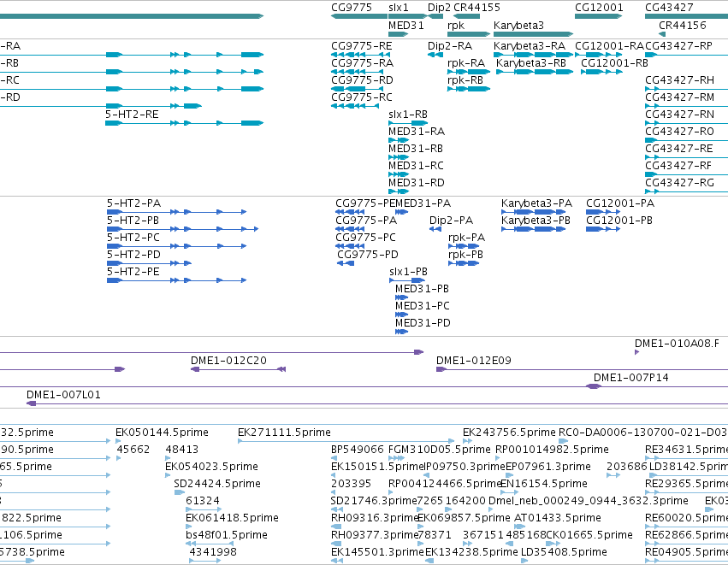
Task: Select EST SD24424.5prime
Action: (x=179, y=492)
